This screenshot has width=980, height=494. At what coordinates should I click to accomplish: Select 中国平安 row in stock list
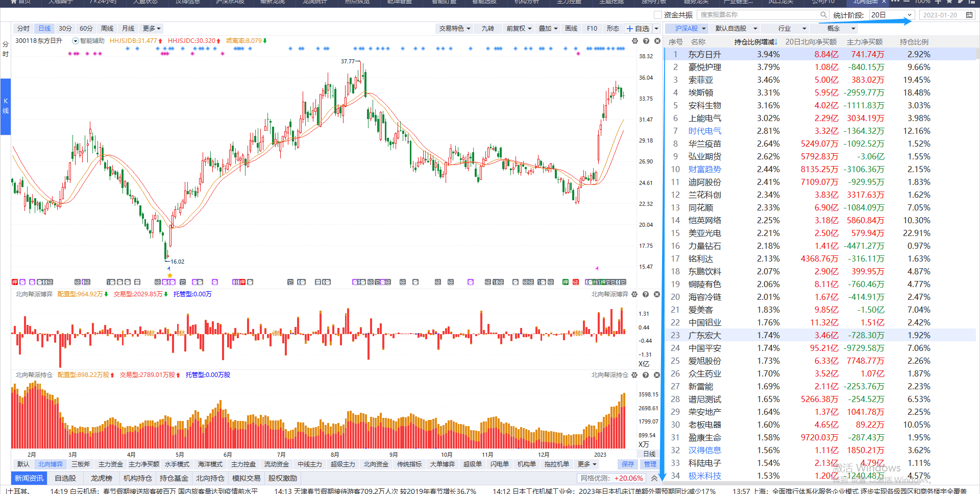click(820, 348)
